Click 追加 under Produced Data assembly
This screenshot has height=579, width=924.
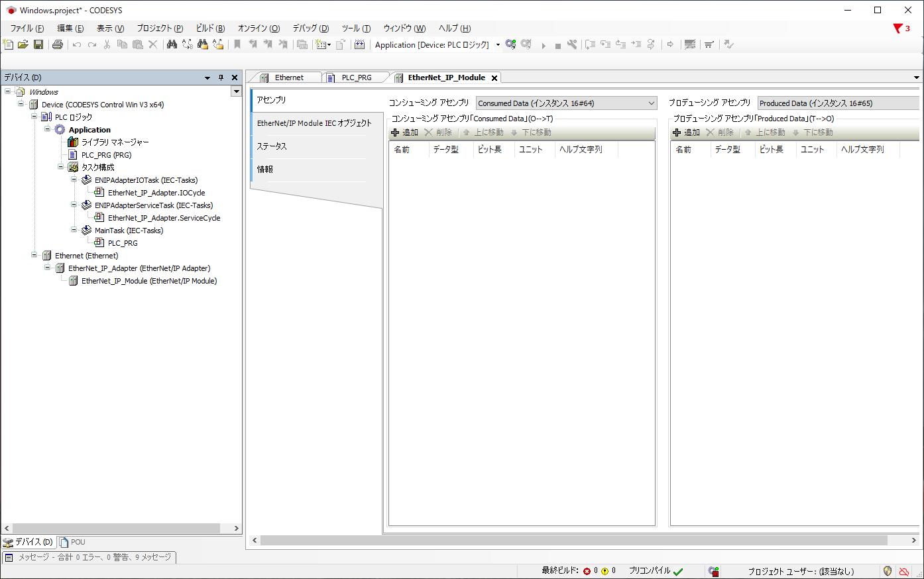tap(687, 132)
